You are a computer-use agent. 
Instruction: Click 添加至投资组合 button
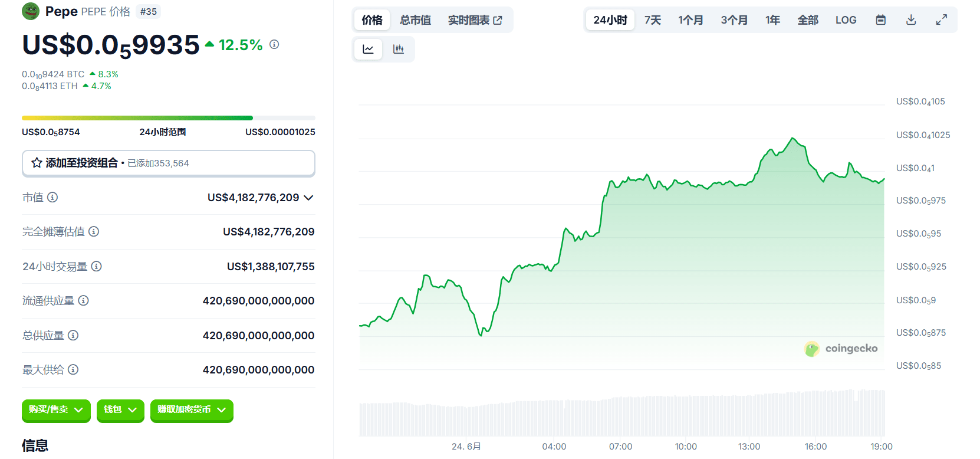click(169, 163)
